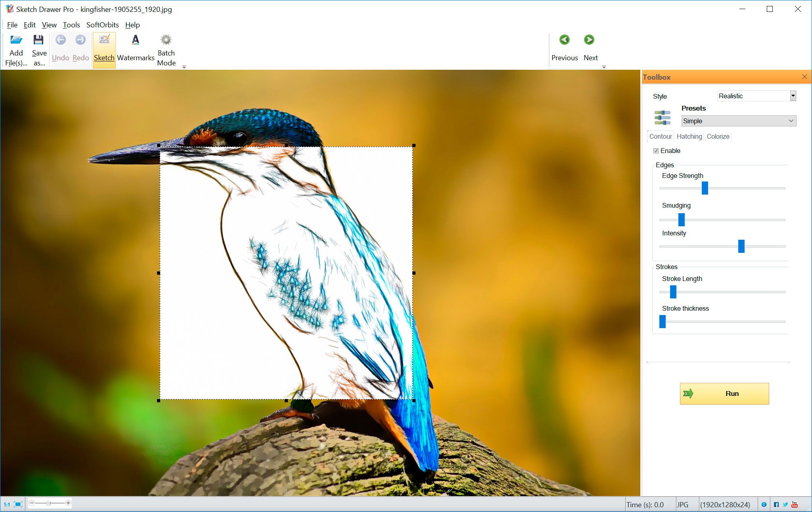The image size is (812, 512).
Task: Toggle the Enable checkbox in Contour panel
Action: pyautogui.click(x=656, y=151)
